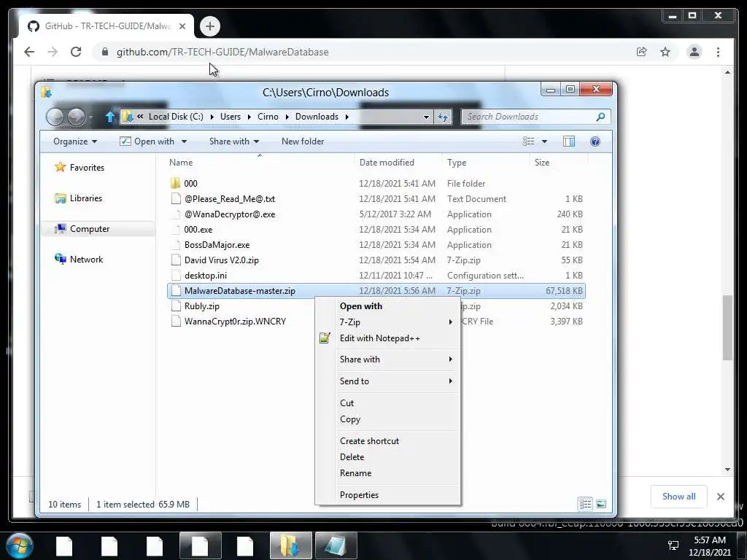Switch to large icons view in the status bar
747x560 pixels.
click(601, 504)
